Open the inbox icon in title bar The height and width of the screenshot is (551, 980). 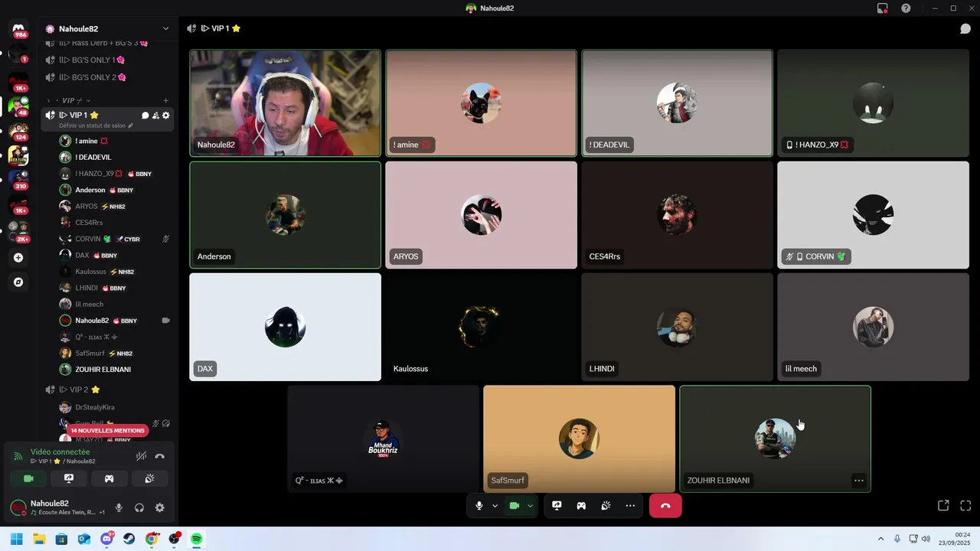coord(883,8)
